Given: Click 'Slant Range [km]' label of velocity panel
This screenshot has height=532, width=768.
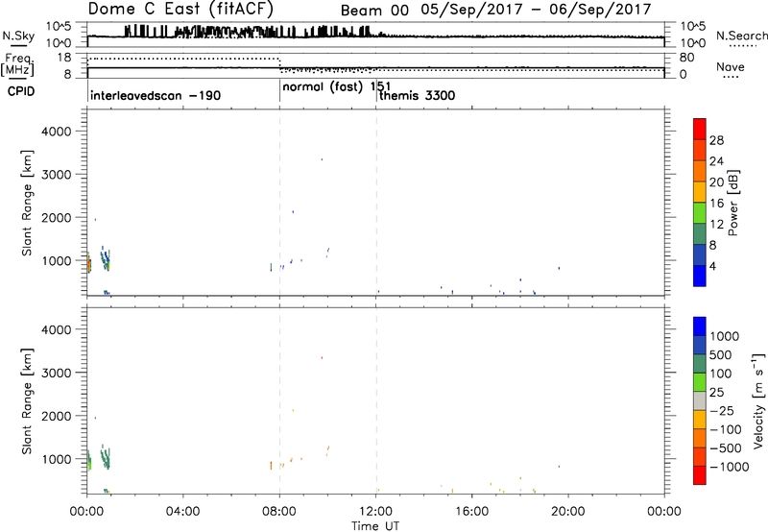Looking at the screenshot, I should pos(27,401).
